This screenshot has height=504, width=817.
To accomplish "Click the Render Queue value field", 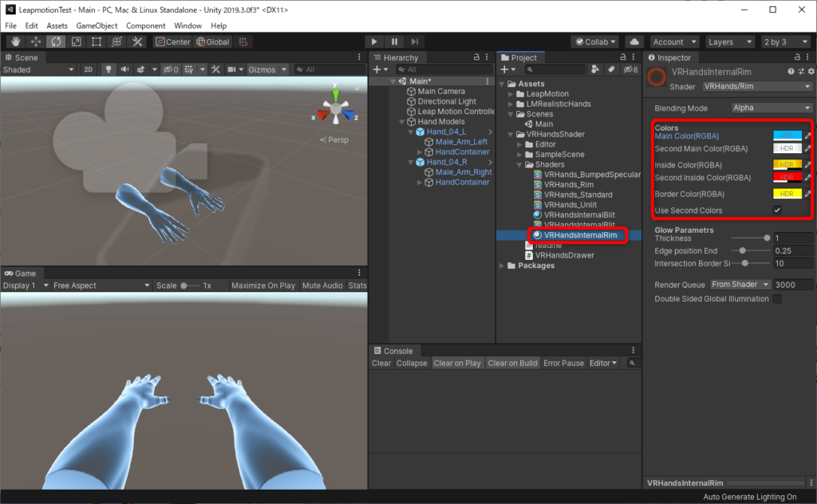I will tap(792, 284).
